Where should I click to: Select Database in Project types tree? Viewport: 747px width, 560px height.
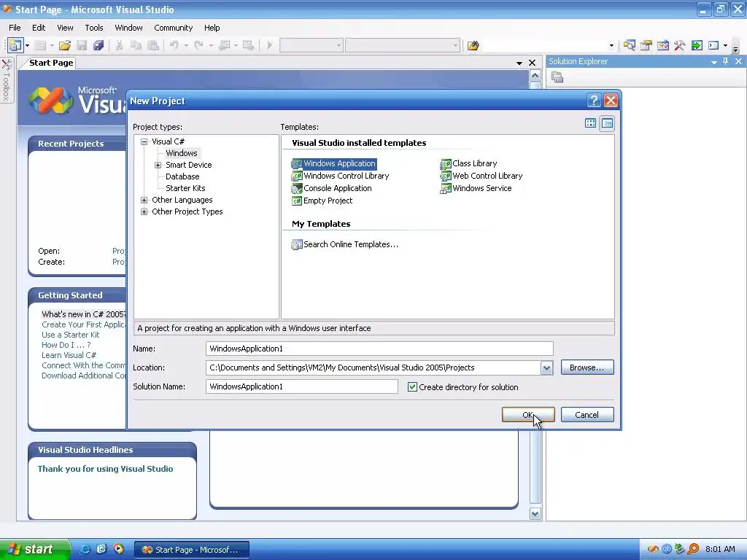click(182, 176)
